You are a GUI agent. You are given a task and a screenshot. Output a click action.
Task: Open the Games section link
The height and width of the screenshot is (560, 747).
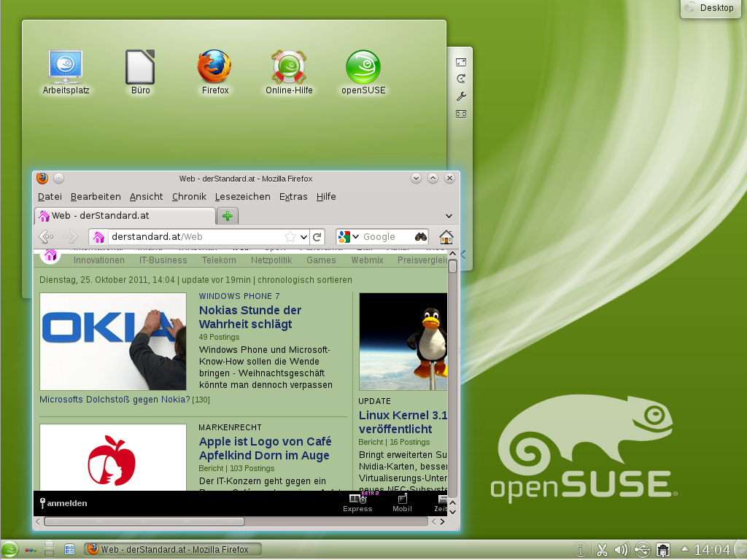click(321, 260)
